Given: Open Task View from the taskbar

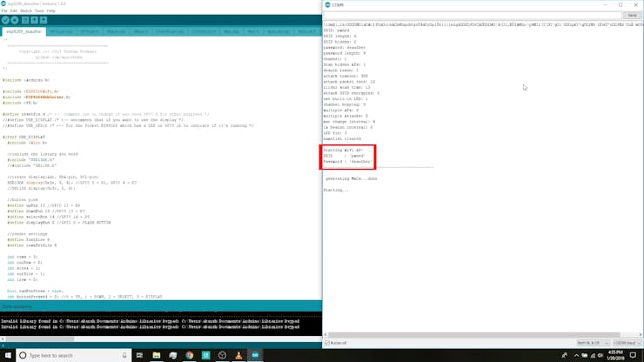Looking at the screenshot, I should [139, 355].
